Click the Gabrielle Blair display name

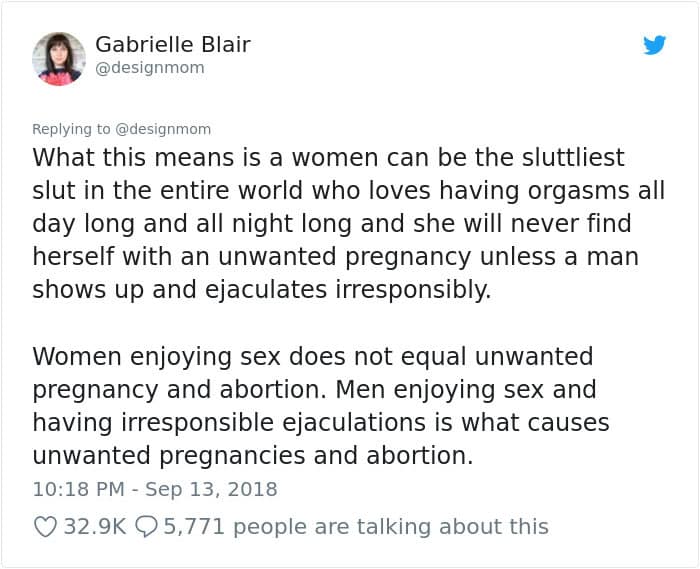coord(173,44)
